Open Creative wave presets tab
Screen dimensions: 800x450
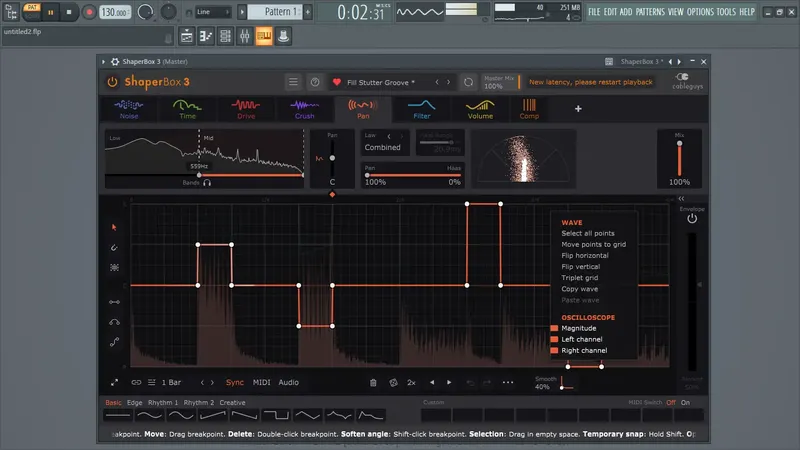[232, 403]
